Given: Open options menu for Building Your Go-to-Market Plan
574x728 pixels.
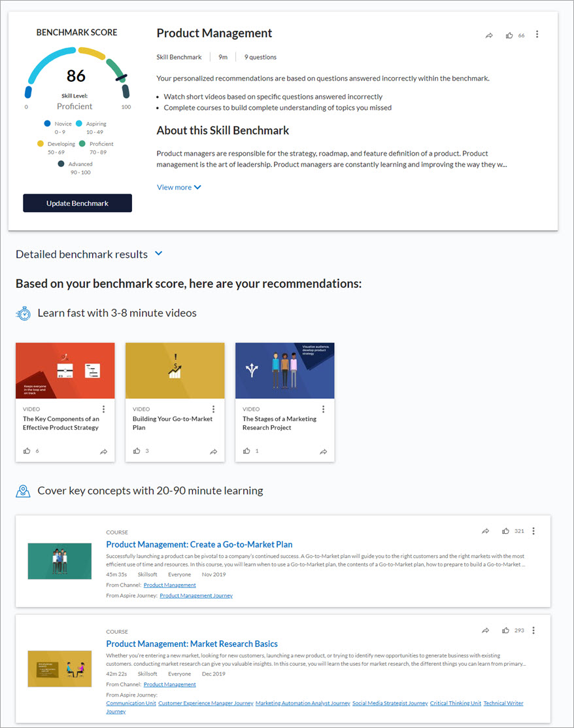Looking at the screenshot, I should click(x=213, y=409).
